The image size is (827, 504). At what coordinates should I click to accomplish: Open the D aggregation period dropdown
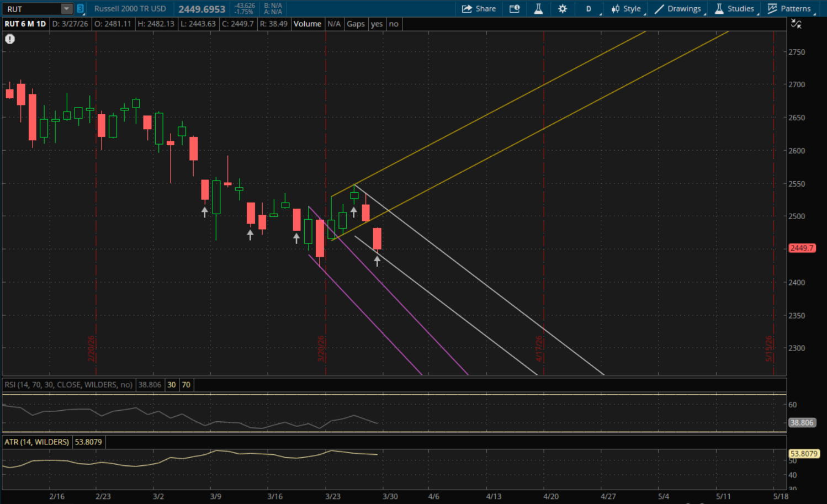[589, 9]
